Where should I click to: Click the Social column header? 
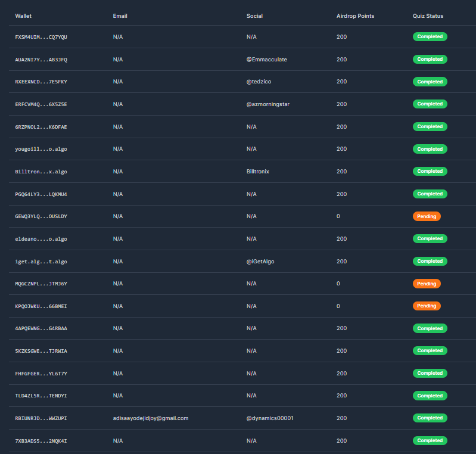coord(254,16)
